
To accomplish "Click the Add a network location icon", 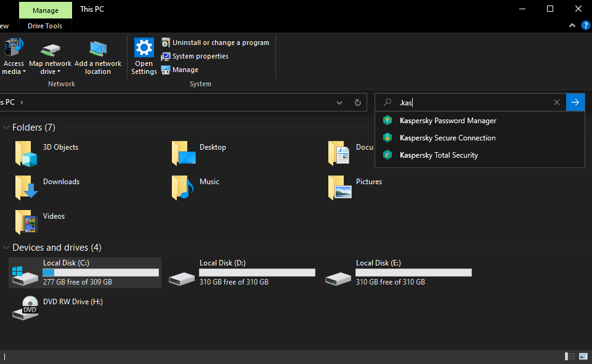I will point(98,49).
